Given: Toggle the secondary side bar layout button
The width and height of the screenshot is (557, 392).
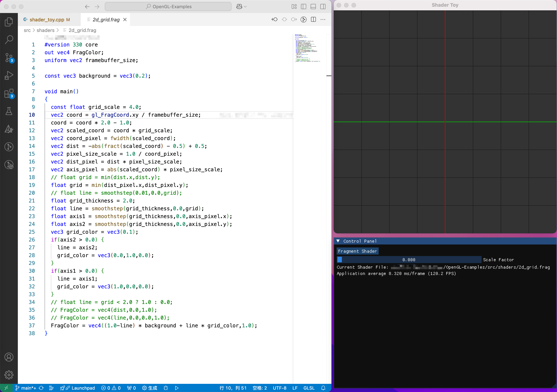Looking at the screenshot, I should pos(323,7).
